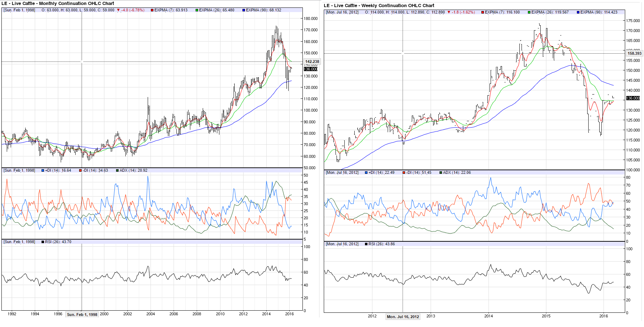This screenshot has height=327, width=644.
Task: Click the 1992 label on monthly time axis
Action: tap(12, 314)
